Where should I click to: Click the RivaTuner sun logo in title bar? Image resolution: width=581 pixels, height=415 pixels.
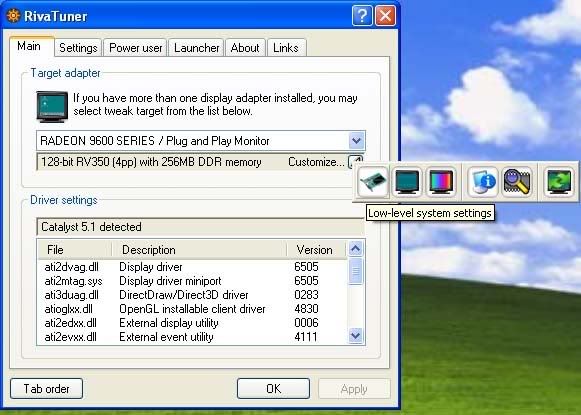(x=13, y=16)
